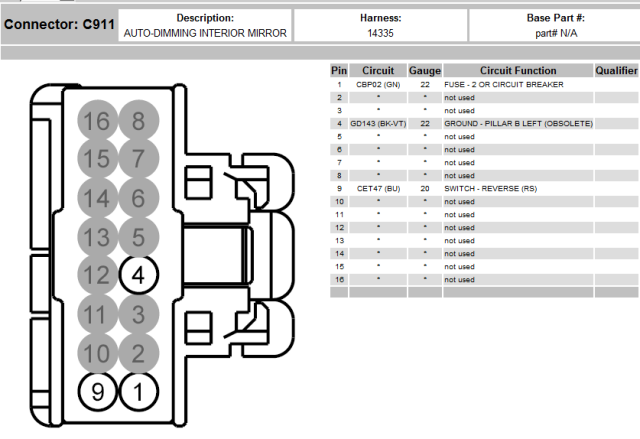Select circuit GD143 (BK-VT) in table
Image resolution: width=640 pixels, height=439 pixels.
378,124
